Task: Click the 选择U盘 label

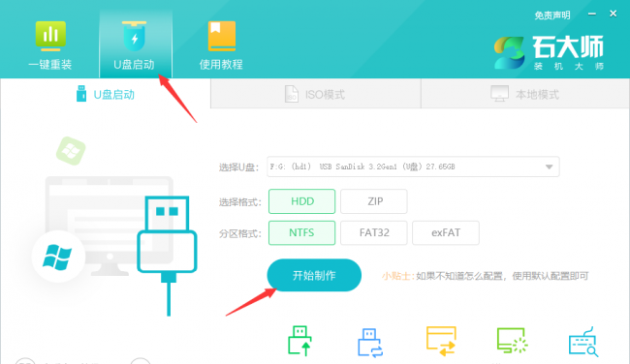Action: [239, 167]
